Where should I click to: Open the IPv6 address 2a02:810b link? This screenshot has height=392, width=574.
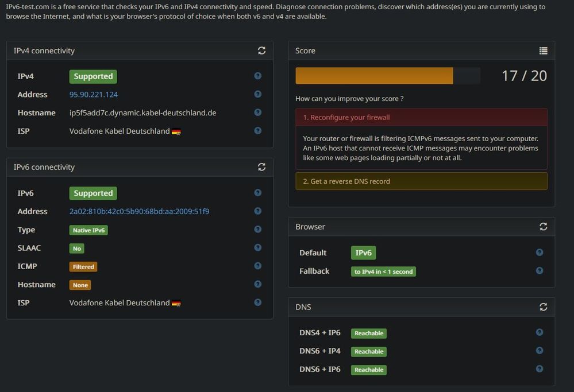point(139,212)
